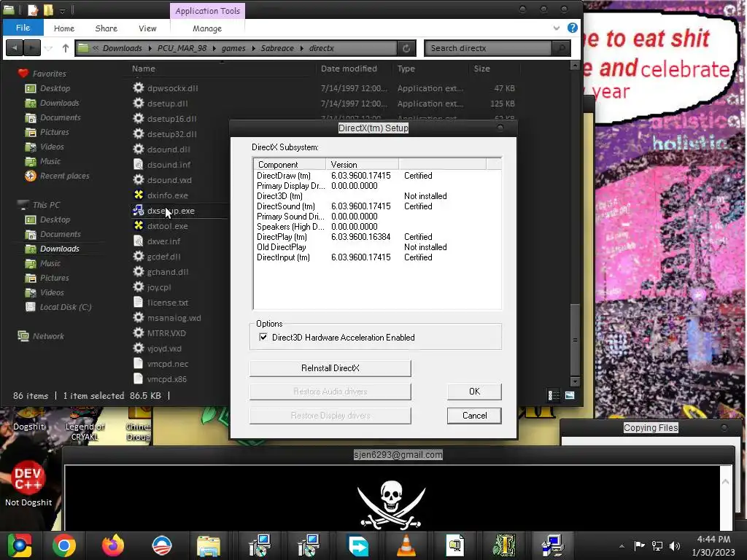Select joy.cpl file
The image size is (747, 560).
[x=158, y=287]
